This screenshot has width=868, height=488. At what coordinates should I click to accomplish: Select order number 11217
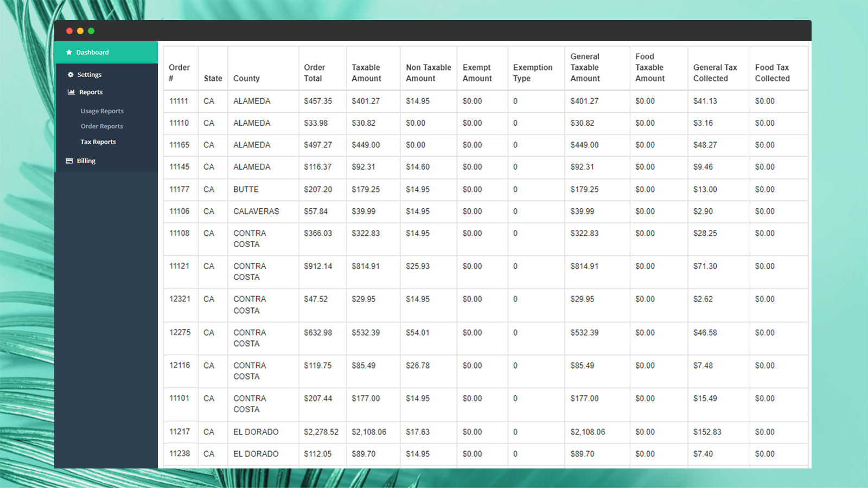tap(180, 432)
